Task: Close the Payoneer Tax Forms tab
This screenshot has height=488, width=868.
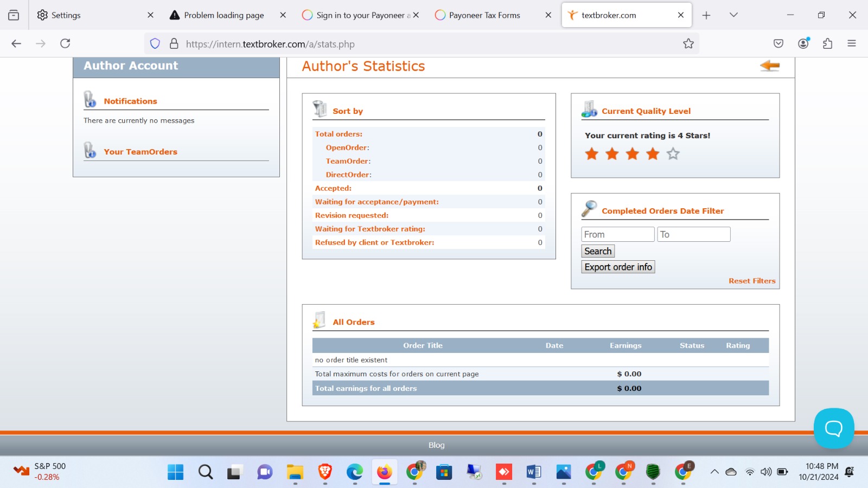Action: coord(548,15)
